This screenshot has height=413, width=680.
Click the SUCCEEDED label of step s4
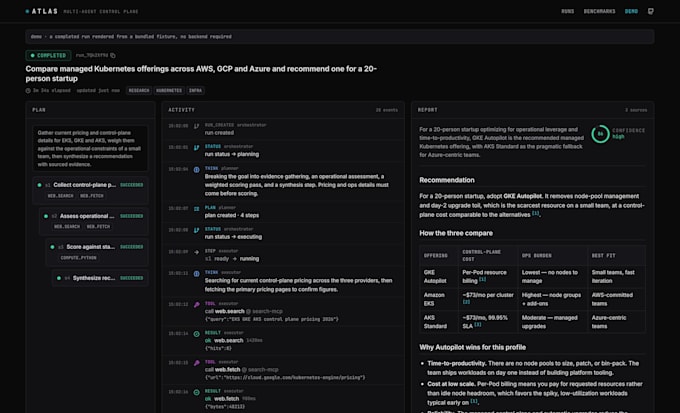click(x=131, y=278)
